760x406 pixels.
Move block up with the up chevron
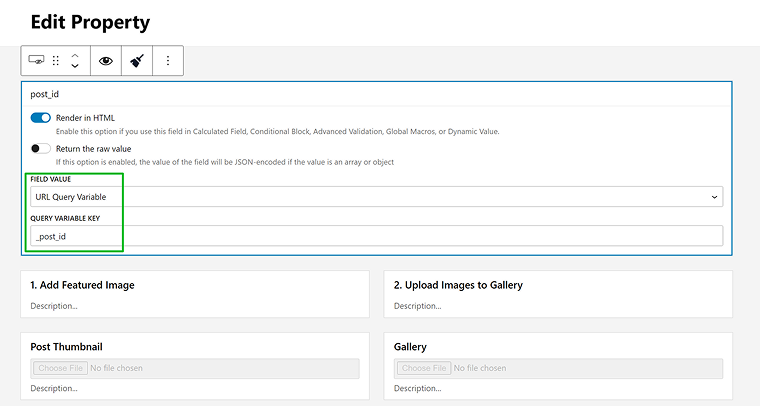pyautogui.click(x=75, y=55)
